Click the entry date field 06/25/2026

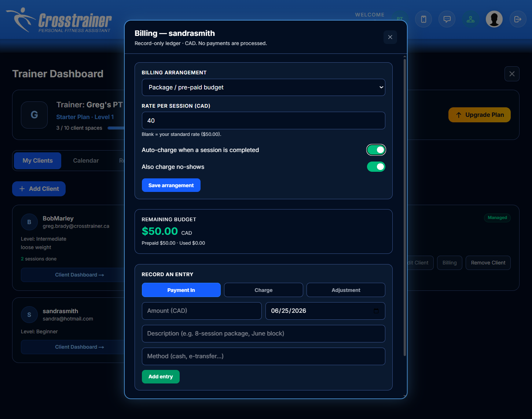click(325, 311)
